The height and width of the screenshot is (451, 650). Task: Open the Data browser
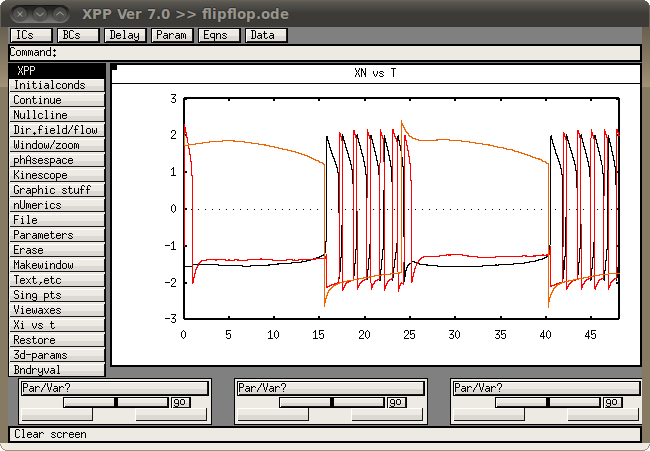(266, 35)
